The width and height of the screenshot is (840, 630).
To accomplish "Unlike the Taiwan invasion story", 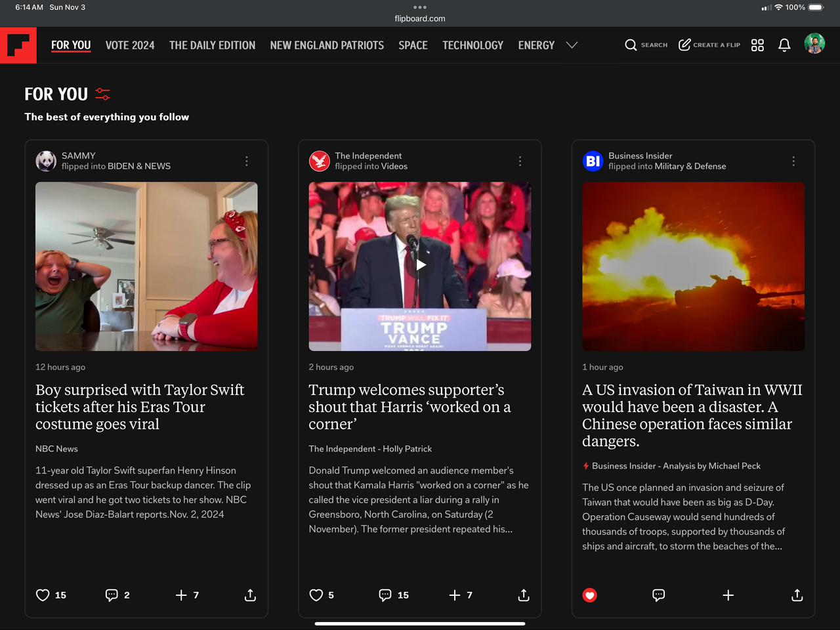I will pos(590,595).
